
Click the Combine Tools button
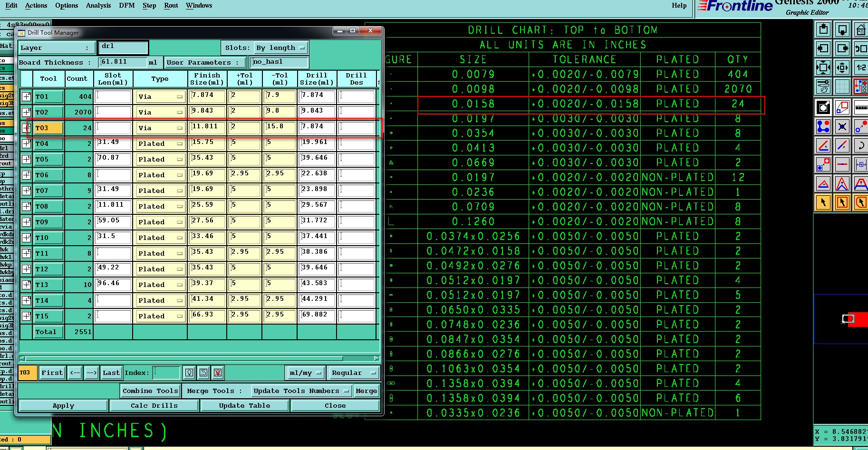point(150,391)
